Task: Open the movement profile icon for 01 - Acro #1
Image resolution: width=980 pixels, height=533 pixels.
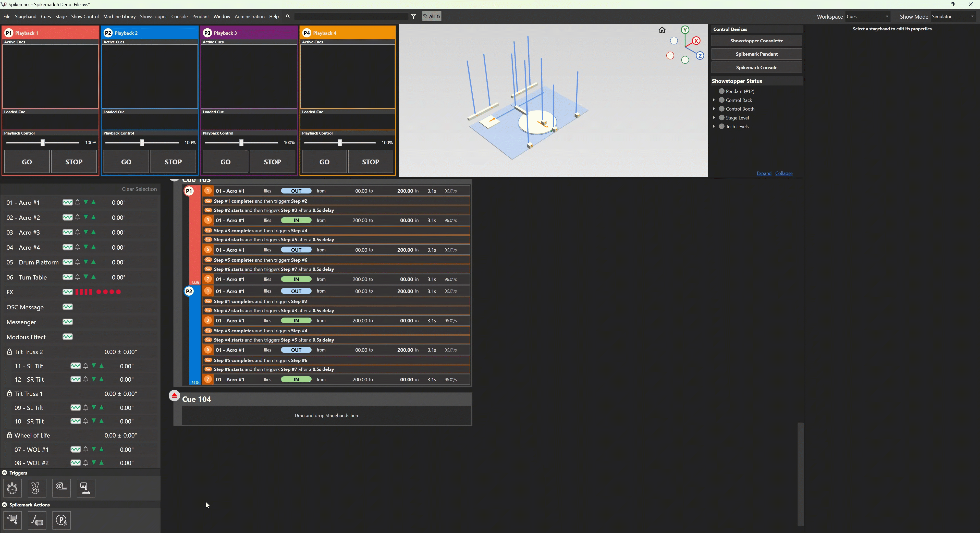Action: [68, 202]
